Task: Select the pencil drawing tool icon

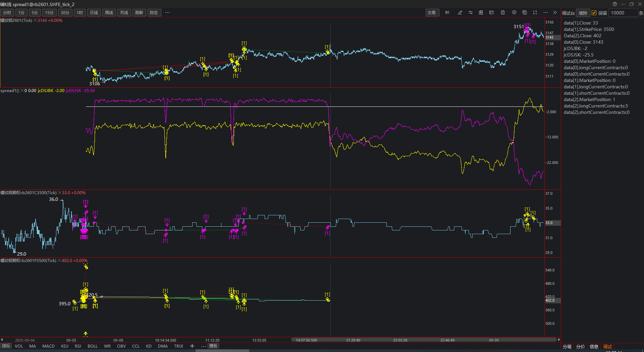Action: [460, 13]
